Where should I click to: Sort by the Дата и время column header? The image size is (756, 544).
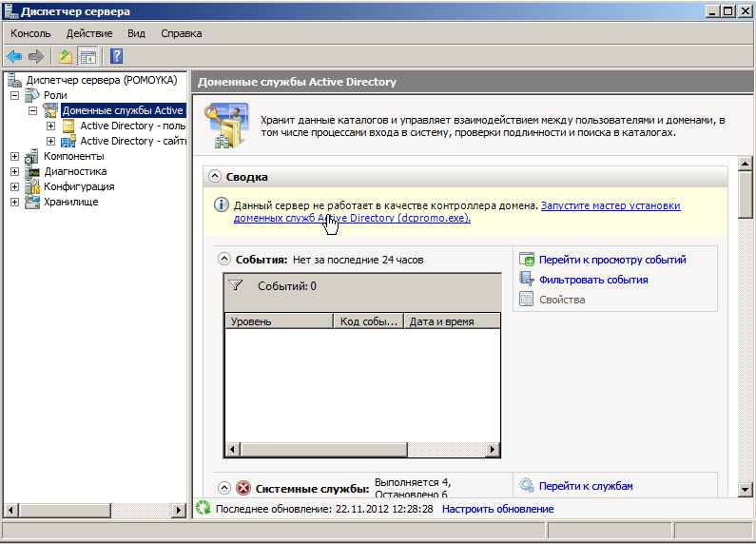(x=452, y=321)
